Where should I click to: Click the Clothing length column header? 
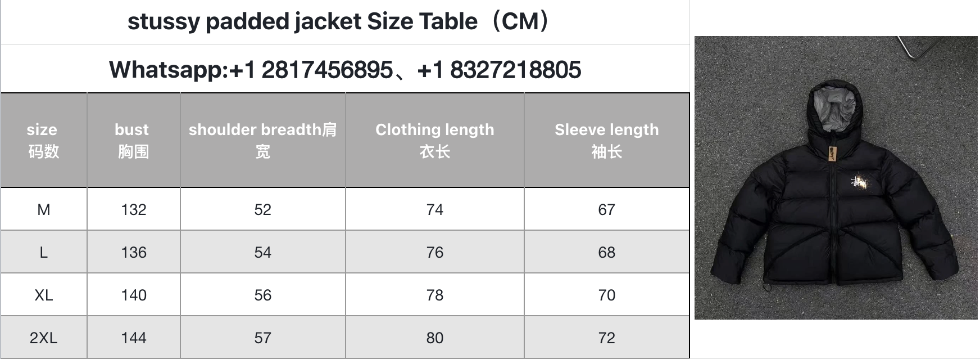pos(435,140)
